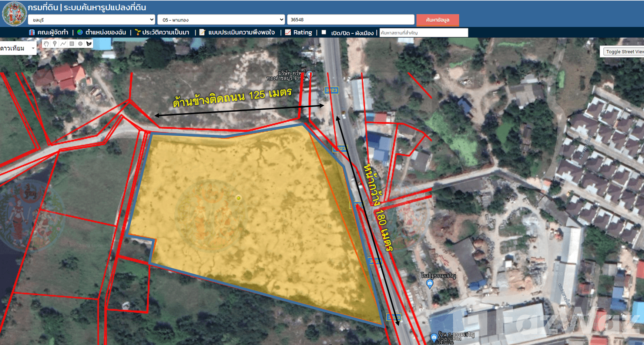The height and width of the screenshot is (345, 644).
Task: Select the marker pin drawing tool
Action: [55, 44]
